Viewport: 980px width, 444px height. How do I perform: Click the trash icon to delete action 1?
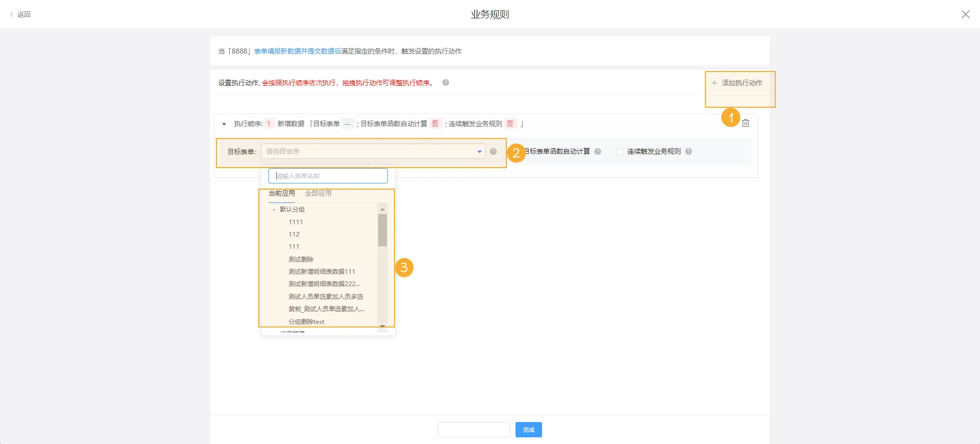pyautogui.click(x=746, y=123)
